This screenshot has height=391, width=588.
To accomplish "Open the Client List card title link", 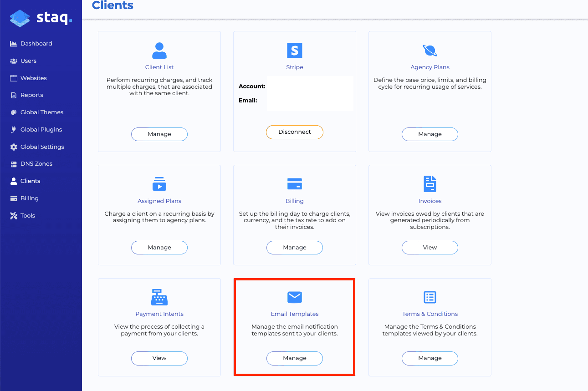I will point(159,67).
